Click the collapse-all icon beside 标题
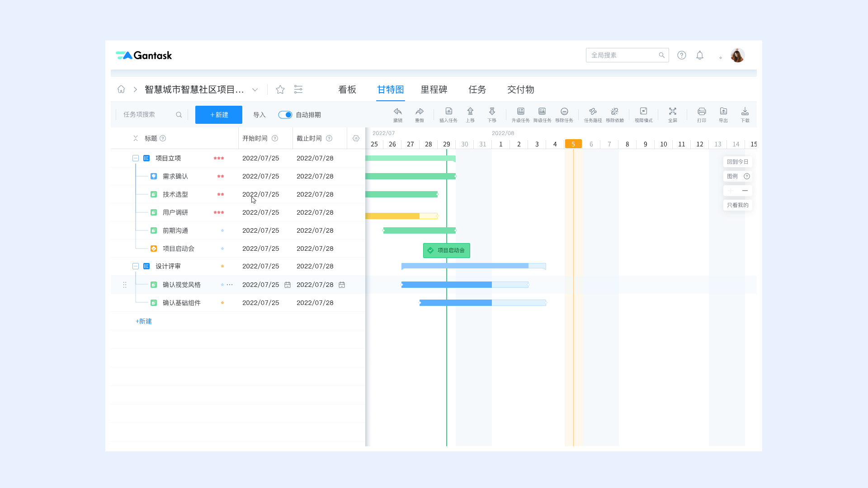The height and width of the screenshot is (488, 868). [136, 138]
